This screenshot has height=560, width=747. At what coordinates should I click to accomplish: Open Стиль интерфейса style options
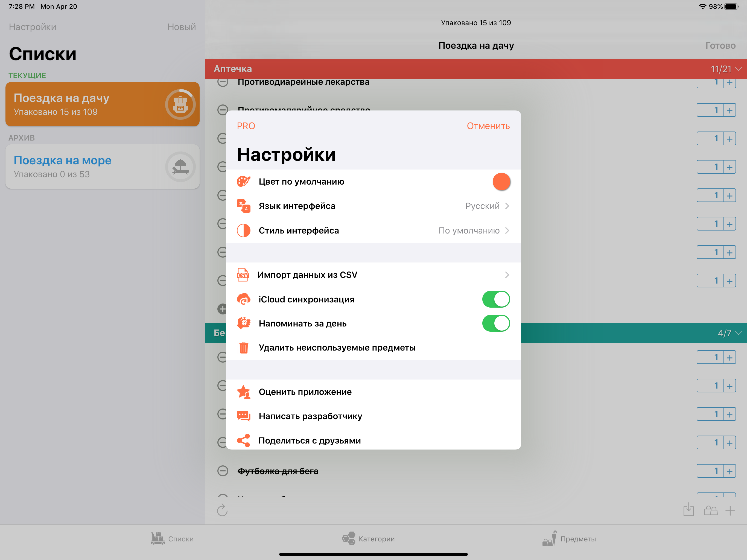(373, 231)
